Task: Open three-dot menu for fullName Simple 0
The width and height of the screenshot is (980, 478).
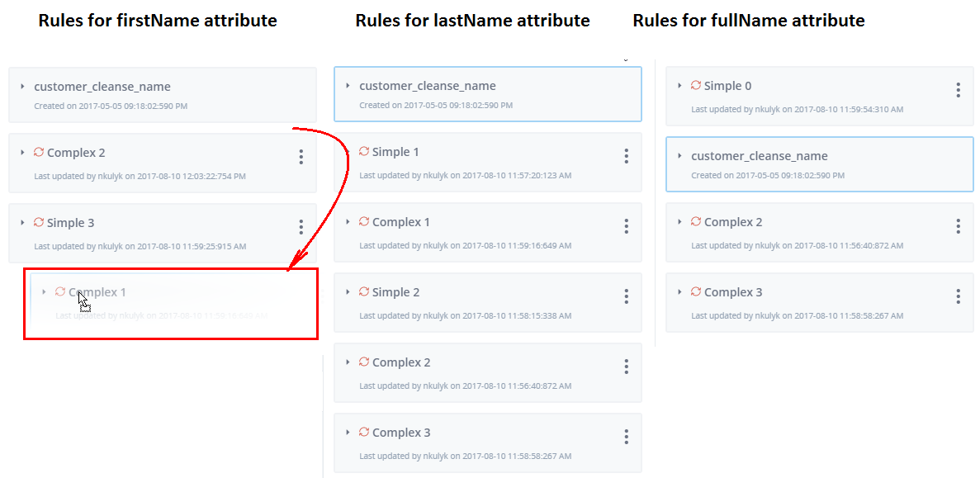Action: tap(959, 89)
